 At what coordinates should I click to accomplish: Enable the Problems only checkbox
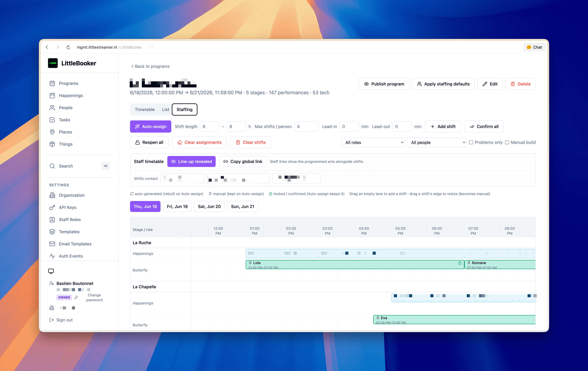pyautogui.click(x=471, y=142)
